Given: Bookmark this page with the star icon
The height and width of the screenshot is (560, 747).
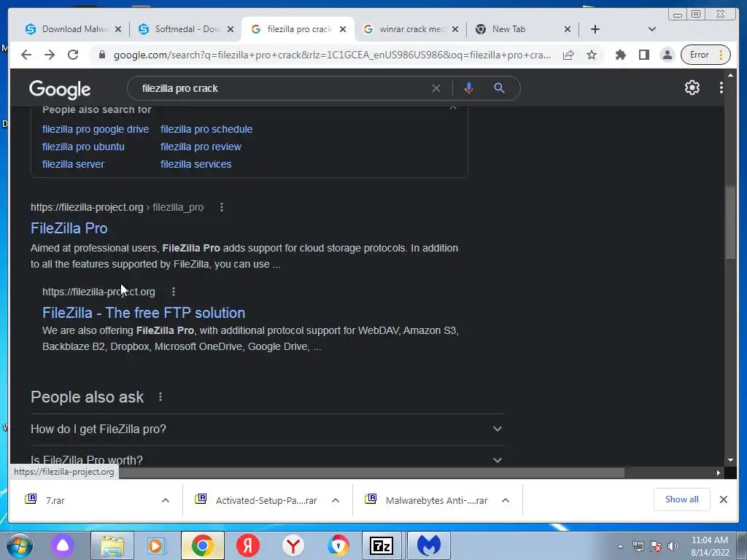Looking at the screenshot, I should pyautogui.click(x=592, y=55).
